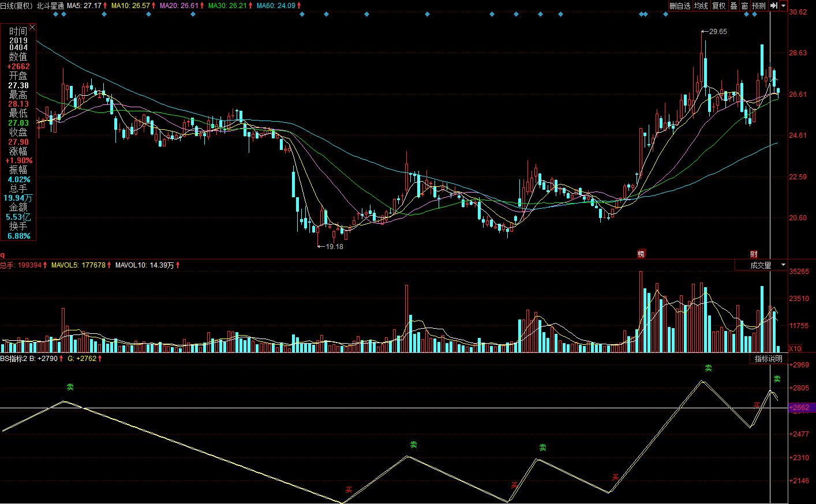
Task: Click the 指标说明 indicator description button
Action: click(768, 359)
